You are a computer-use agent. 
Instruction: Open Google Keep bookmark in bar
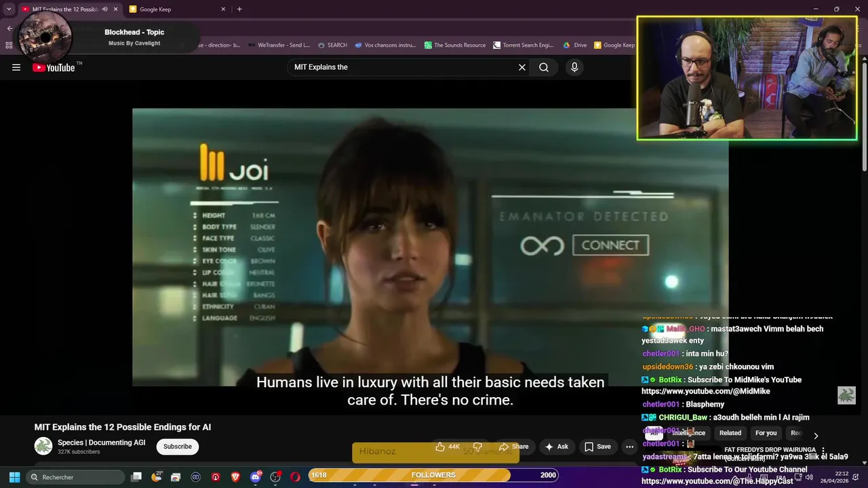coord(614,45)
